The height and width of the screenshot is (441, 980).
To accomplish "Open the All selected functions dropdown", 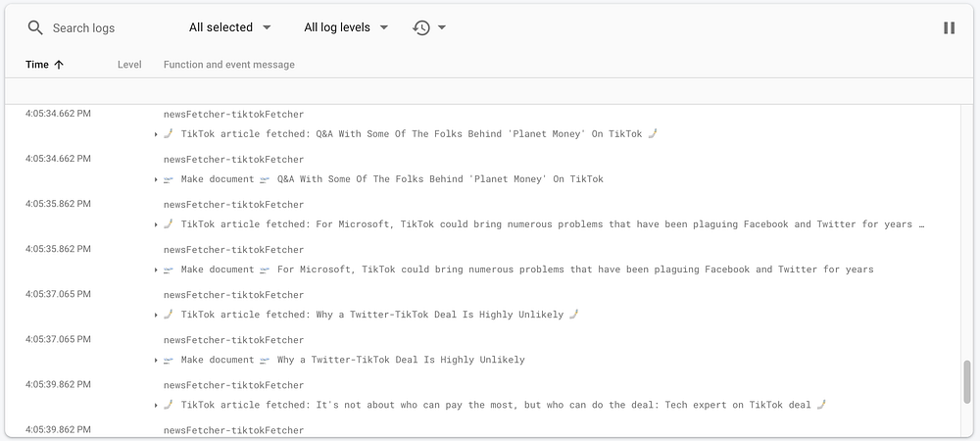I will click(x=230, y=27).
